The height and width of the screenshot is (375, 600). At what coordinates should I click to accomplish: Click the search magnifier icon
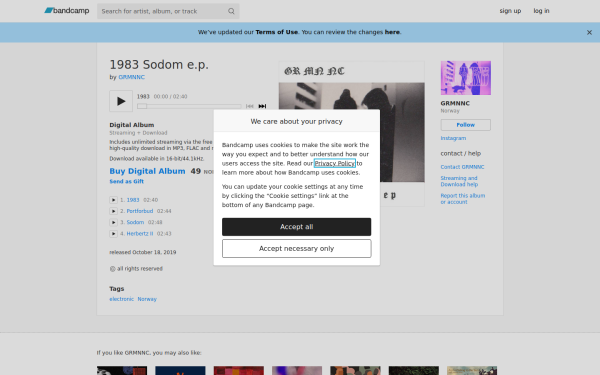[231, 11]
